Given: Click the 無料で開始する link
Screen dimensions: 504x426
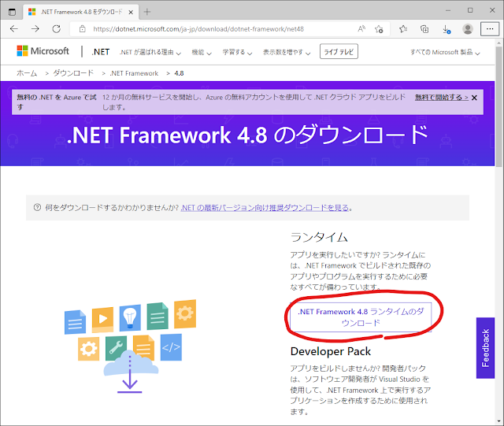Looking at the screenshot, I should coord(441,98).
